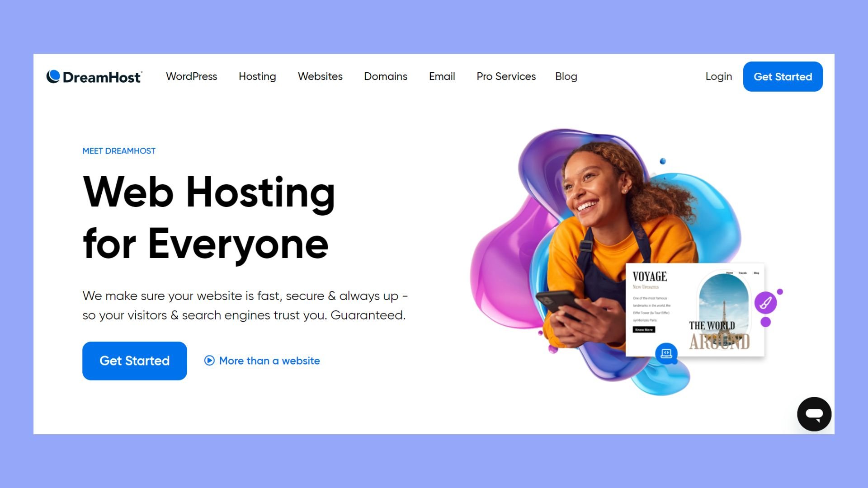Click the DreamHost globe logo in navbar
The image size is (868, 488).
click(x=52, y=75)
